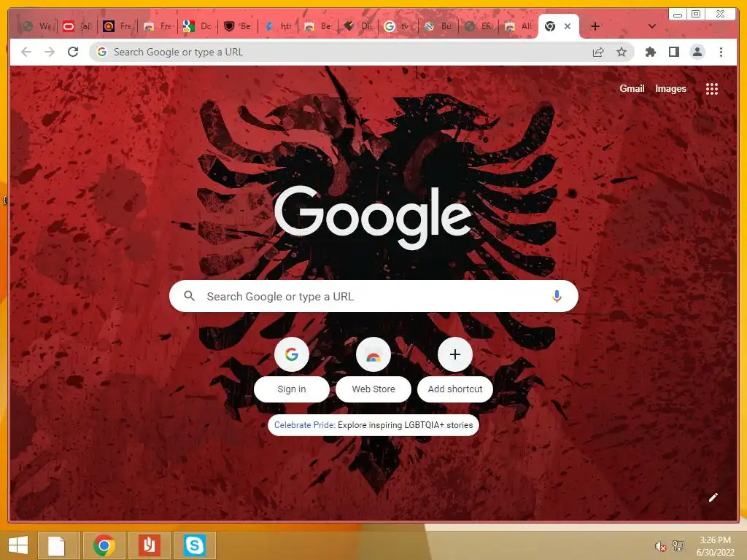Viewport: 747px width, 560px height.
Task: Open the blank document icon on the taskbar
Action: point(57,545)
